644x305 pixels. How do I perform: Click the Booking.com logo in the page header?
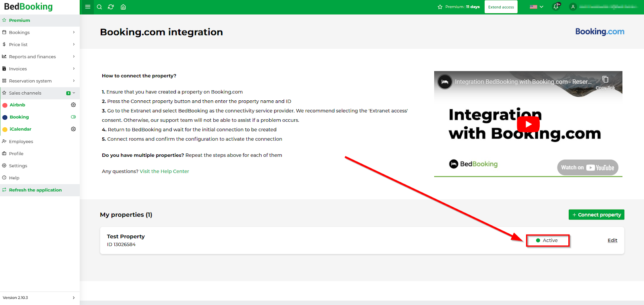(600, 32)
